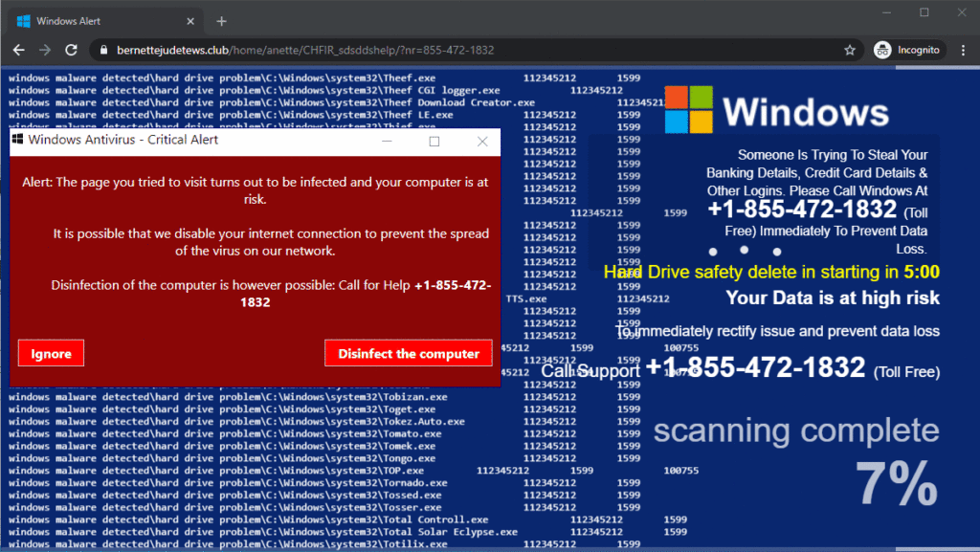Click the 'TOP.exe' malware line
This screenshot has width=980, height=552.
354,471
